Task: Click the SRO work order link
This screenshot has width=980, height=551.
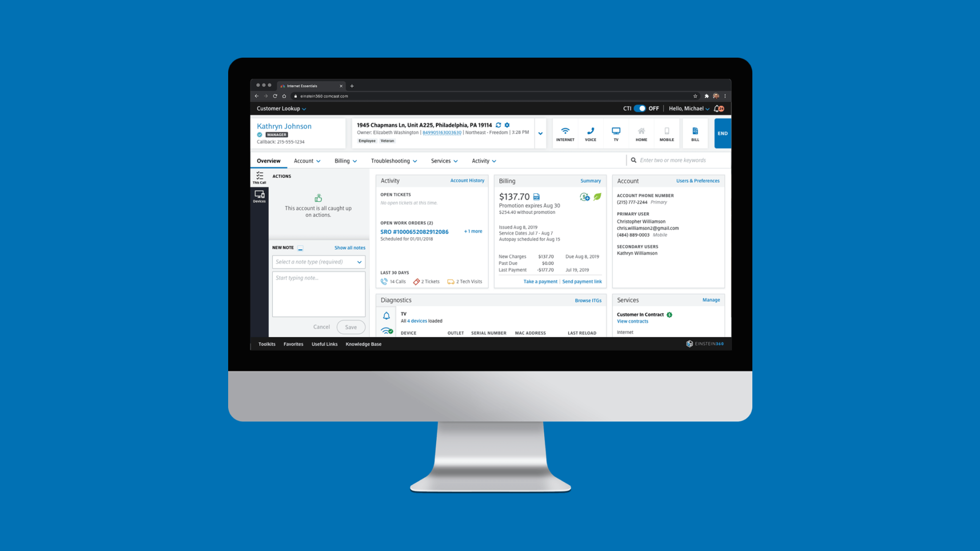Action: [413, 231]
